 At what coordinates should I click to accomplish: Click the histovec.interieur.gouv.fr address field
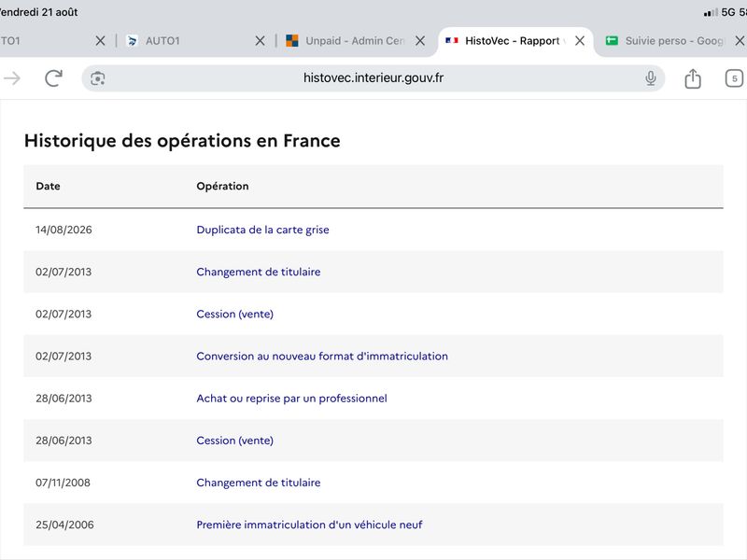pos(373,78)
